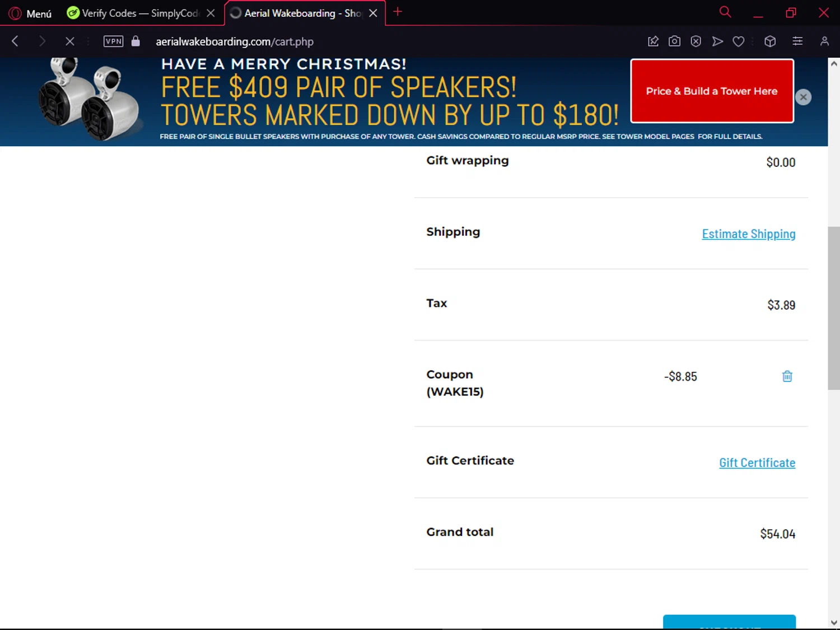Open the ad blocker shield icon

[x=696, y=41]
